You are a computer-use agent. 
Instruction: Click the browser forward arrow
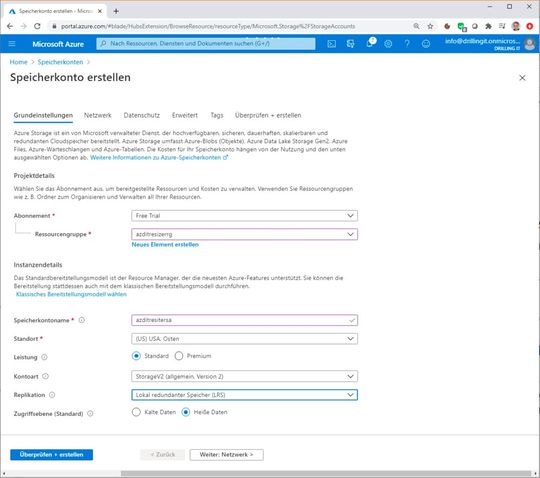tap(23, 26)
